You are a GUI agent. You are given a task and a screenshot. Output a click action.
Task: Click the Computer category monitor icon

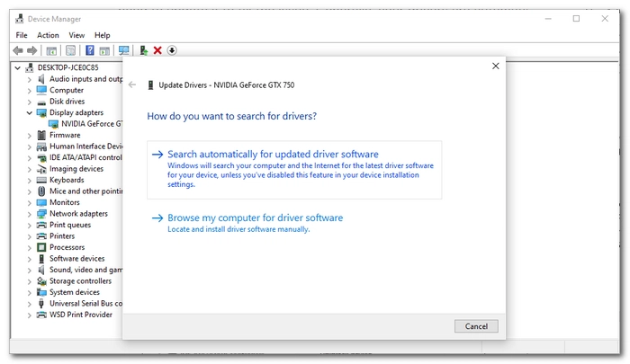[x=41, y=90]
